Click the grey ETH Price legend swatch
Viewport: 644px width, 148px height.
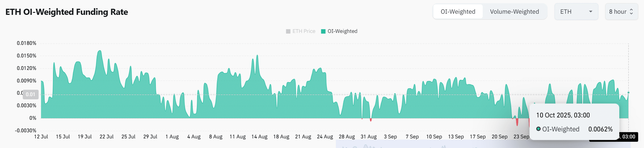pyautogui.click(x=288, y=31)
